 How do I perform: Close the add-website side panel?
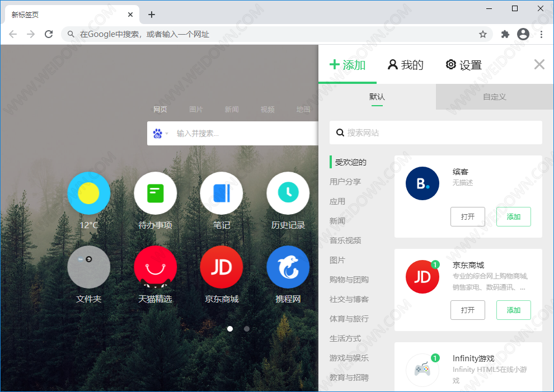tap(539, 64)
